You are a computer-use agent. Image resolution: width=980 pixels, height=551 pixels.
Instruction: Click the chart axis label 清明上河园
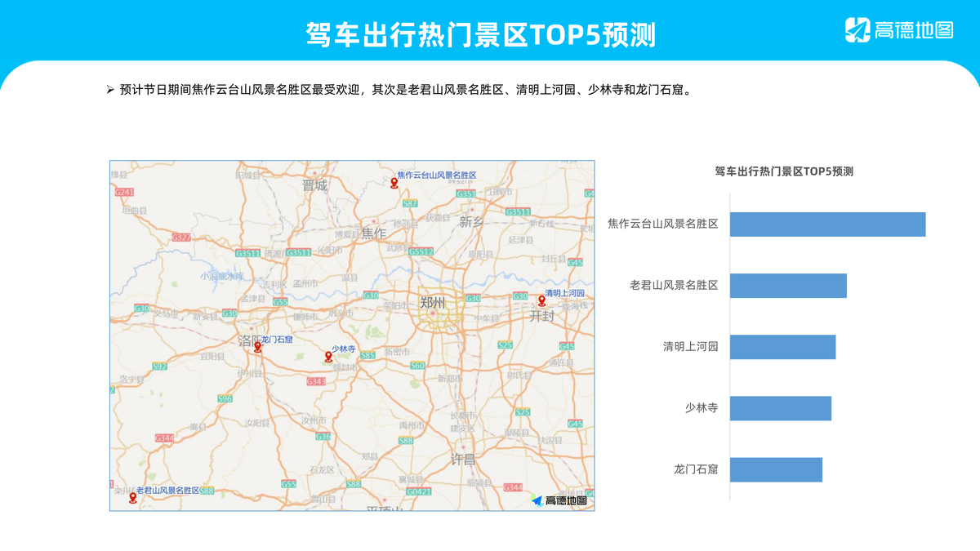pos(691,346)
